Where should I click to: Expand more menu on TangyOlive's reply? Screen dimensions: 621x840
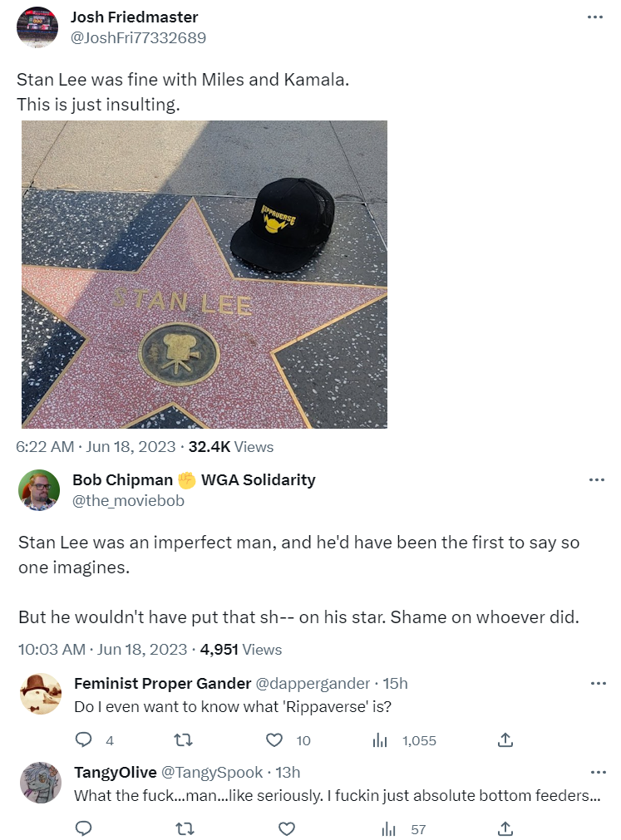click(598, 772)
